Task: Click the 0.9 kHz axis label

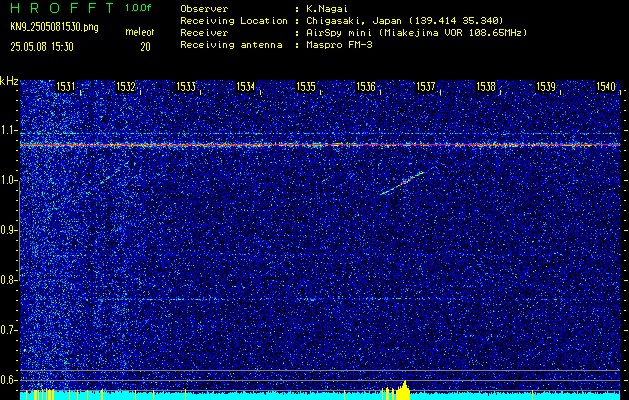Action: (x=8, y=230)
